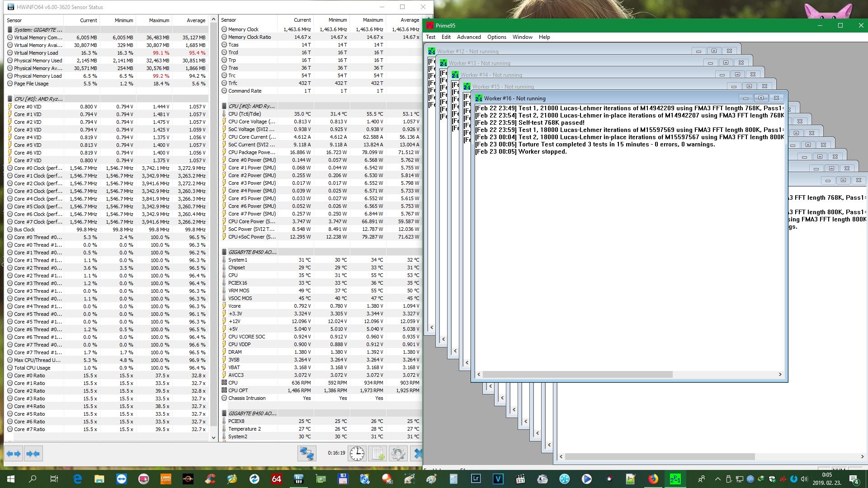This screenshot has height=488, width=868.
Task: Select Average column header in left panel
Action: [190, 20]
